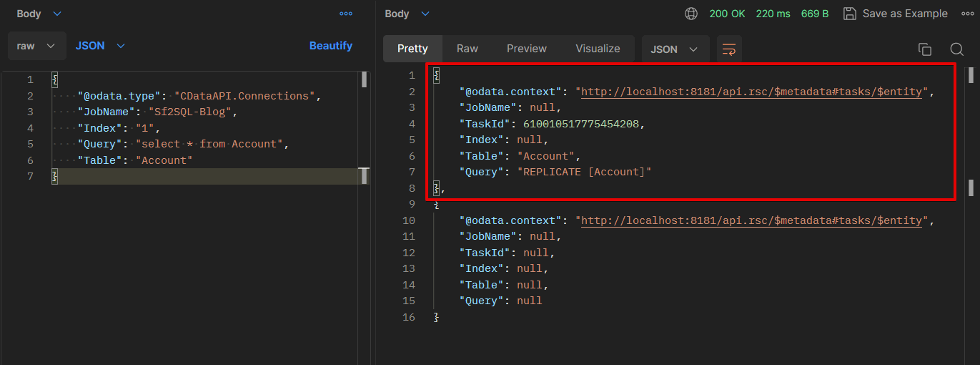Viewport: 980px width, 365px height.
Task: Click the save icon beside Save as Example
Action: (850, 14)
